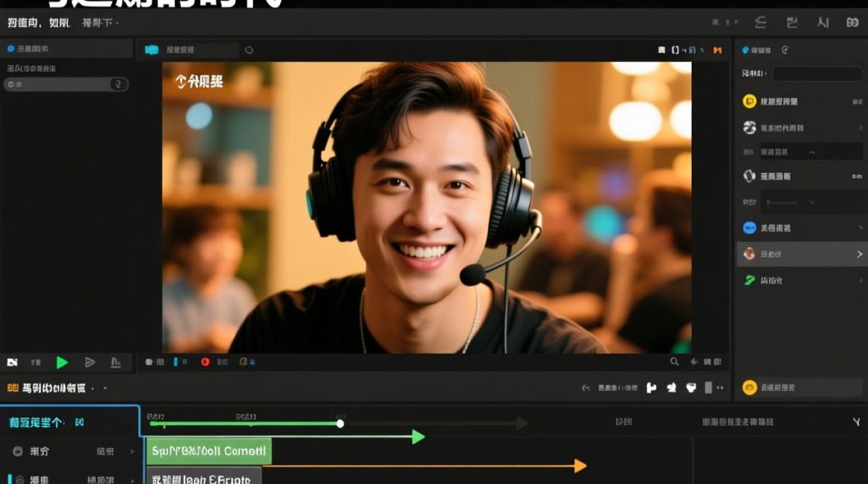Click the blue round icon in the right panel
Image resolution: width=868 pixels, height=484 pixels.
click(x=749, y=228)
